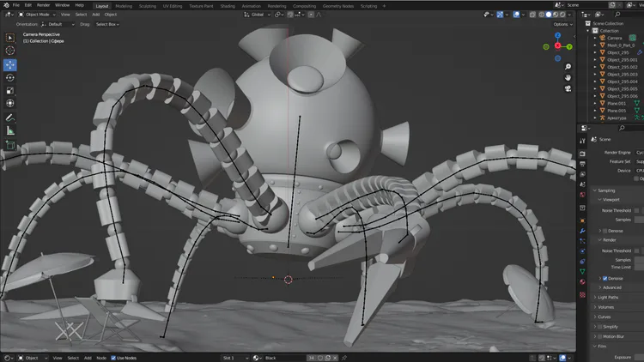This screenshot has height=362, width=644.
Task: Open the Object Mode dropdown
Action: (37, 15)
